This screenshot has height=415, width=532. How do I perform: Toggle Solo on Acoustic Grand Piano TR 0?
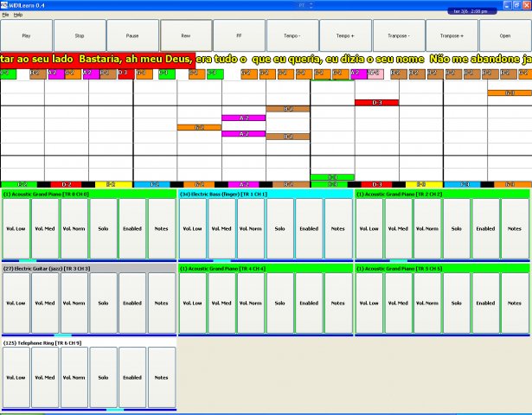tap(104, 229)
